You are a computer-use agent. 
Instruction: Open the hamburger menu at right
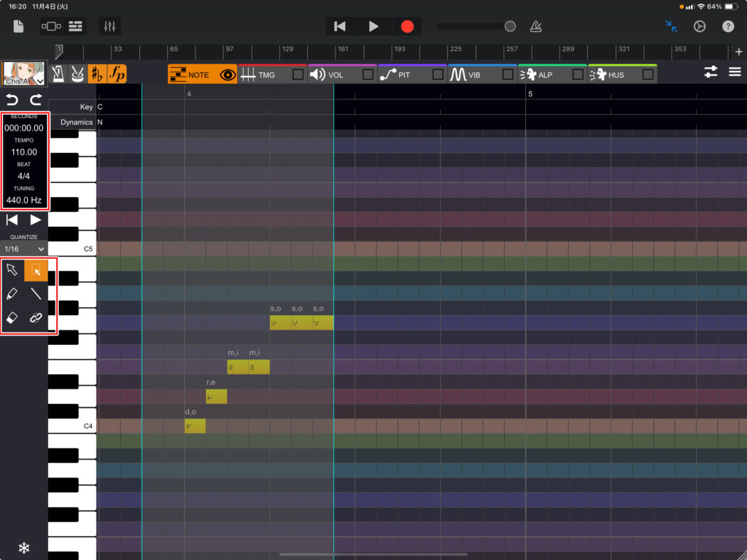coord(735,72)
